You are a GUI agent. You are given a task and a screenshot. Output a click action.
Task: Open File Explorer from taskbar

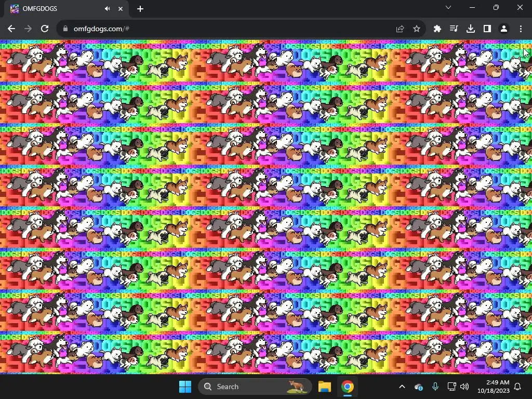(325, 387)
